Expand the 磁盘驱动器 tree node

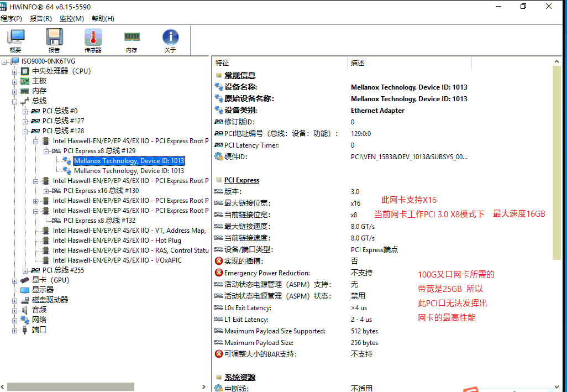(x=15, y=300)
